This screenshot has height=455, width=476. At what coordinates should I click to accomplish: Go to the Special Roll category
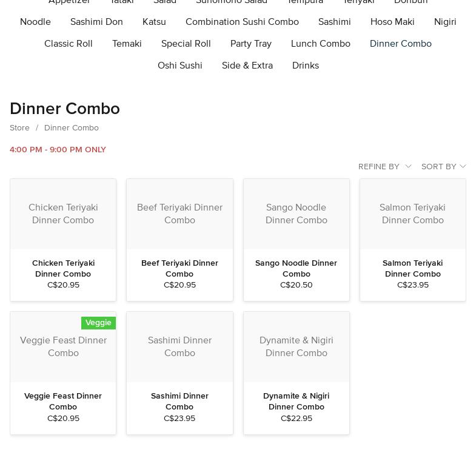coord(186,44)
